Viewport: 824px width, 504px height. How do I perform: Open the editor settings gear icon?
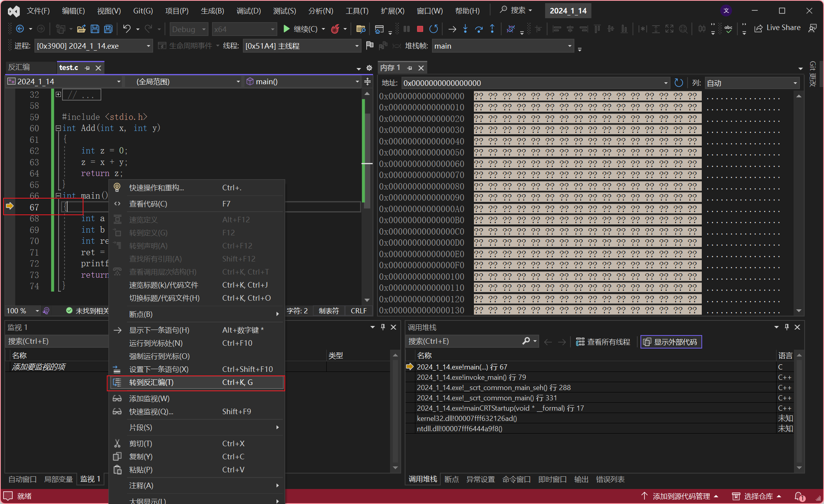(369, 68)
